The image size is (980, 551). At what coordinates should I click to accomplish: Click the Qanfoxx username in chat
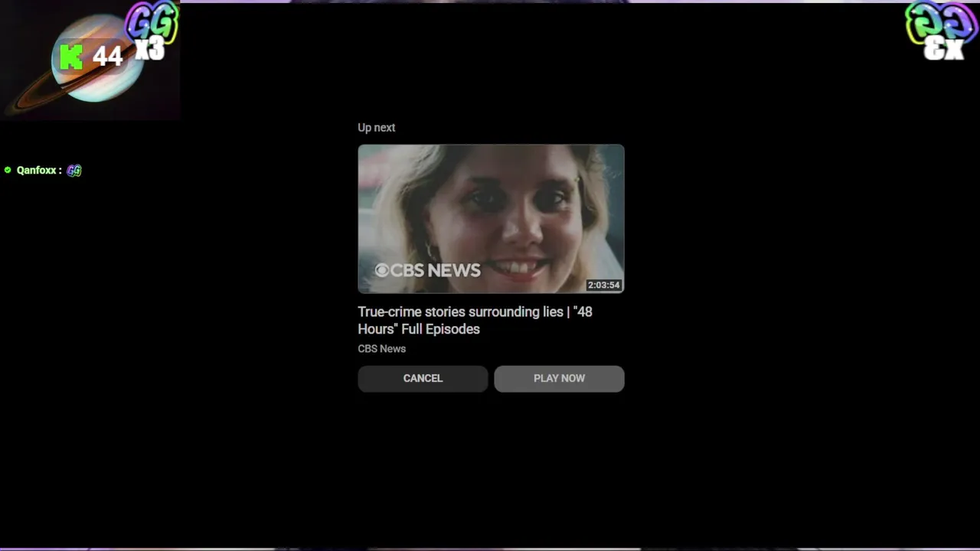35,170
